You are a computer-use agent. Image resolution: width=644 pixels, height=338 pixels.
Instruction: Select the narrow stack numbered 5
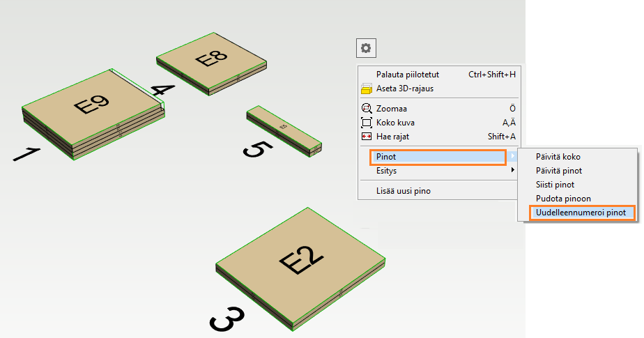(284, 130)
